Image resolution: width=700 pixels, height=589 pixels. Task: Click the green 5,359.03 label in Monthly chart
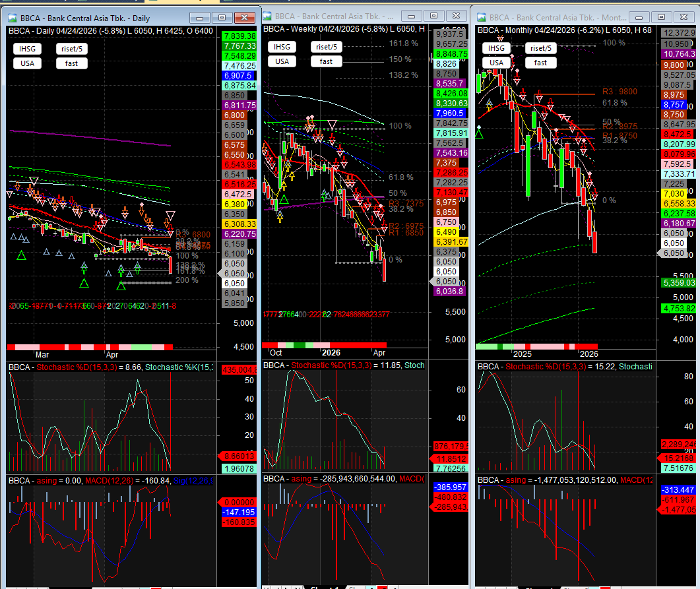point(679,282)
